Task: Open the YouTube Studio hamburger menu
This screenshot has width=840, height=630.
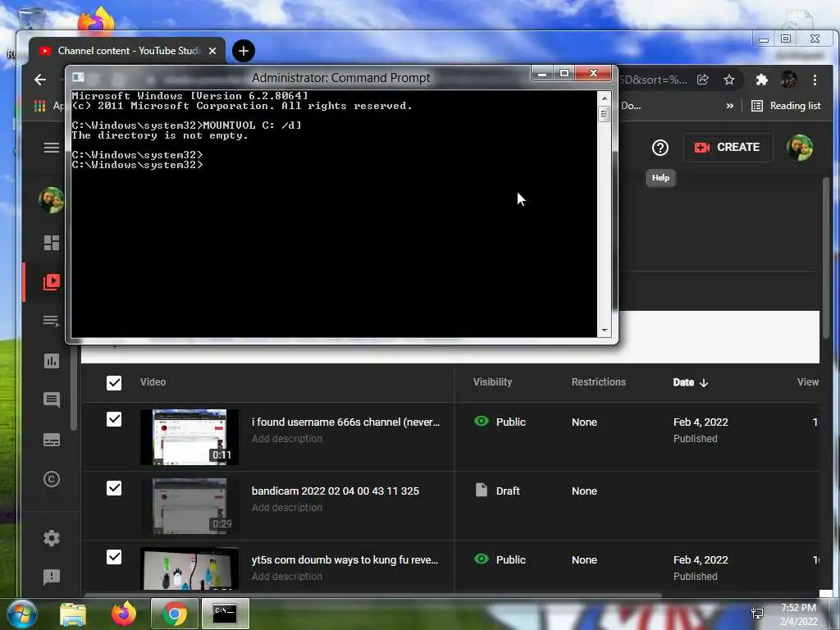Action: click(x=52, y=148)
